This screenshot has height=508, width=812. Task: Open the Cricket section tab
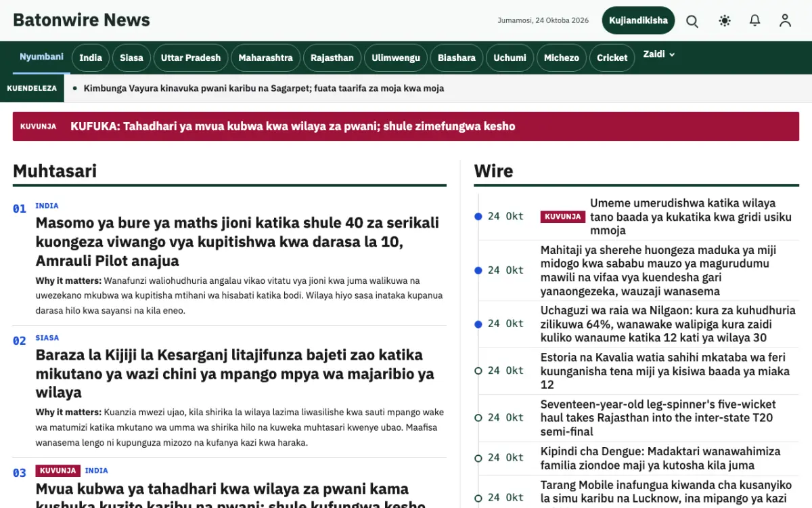coord(612,58)
